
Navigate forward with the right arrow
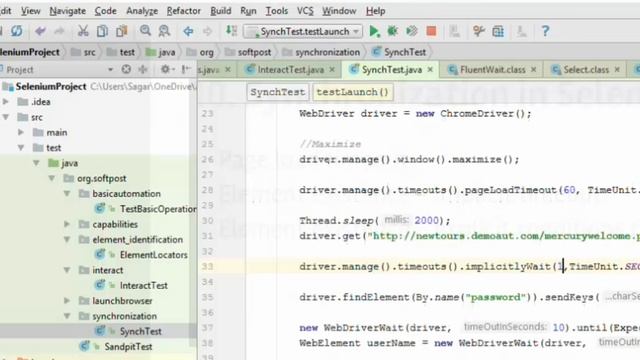coord(207,31)
